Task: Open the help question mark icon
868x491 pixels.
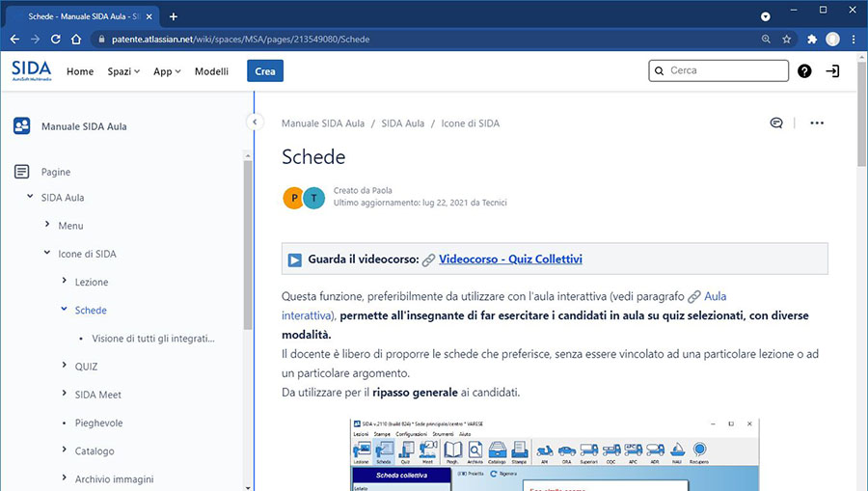Action: [804, 71]
